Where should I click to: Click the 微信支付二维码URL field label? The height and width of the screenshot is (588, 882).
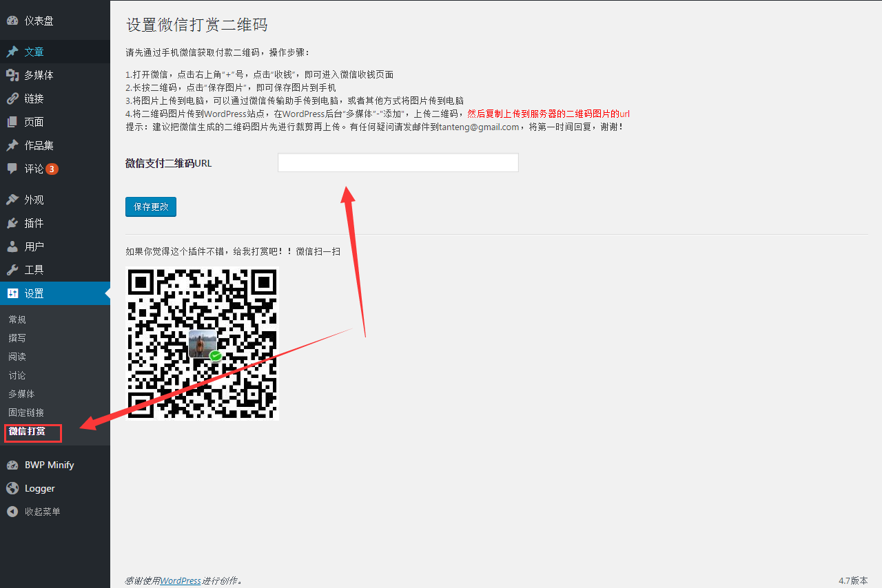169,163
